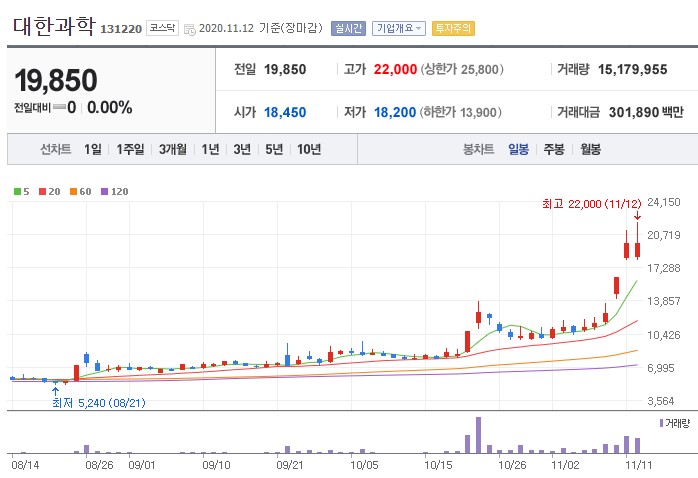Screen dimensions: 698x478
Task: Click the 0.00% change value
Action: coord(110,107)
